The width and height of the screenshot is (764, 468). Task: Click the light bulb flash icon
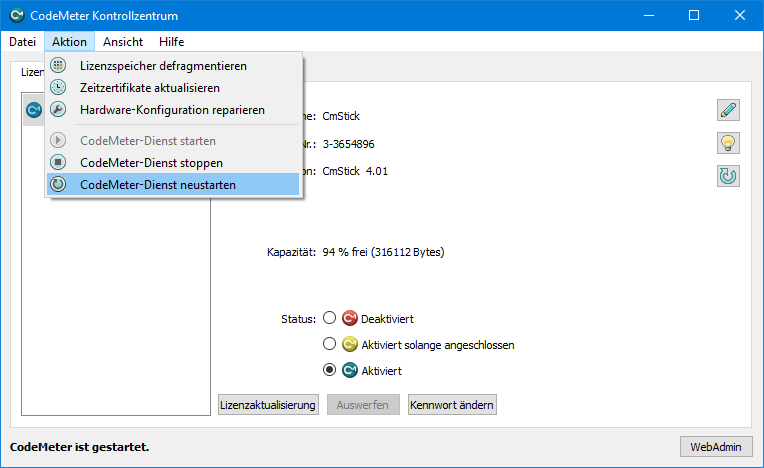click(x=728, y=143)
